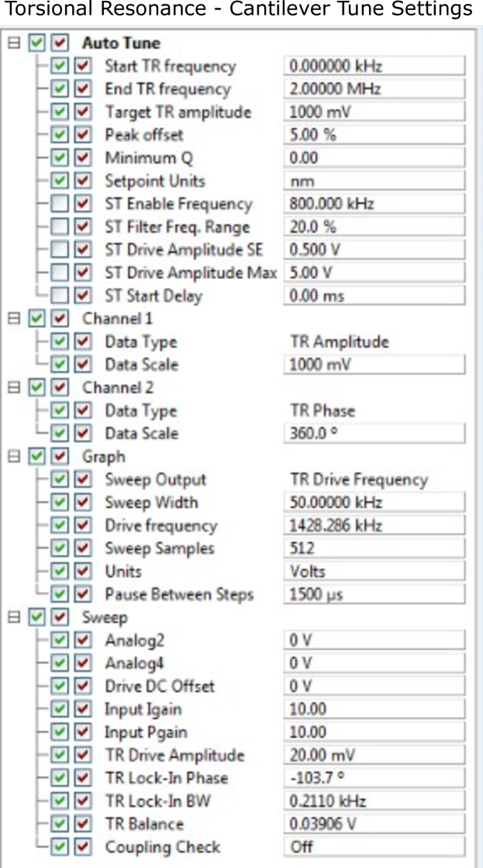Open Graph Units Volts selector
This screenshot has height=868, width=483.
coord(374,571)
